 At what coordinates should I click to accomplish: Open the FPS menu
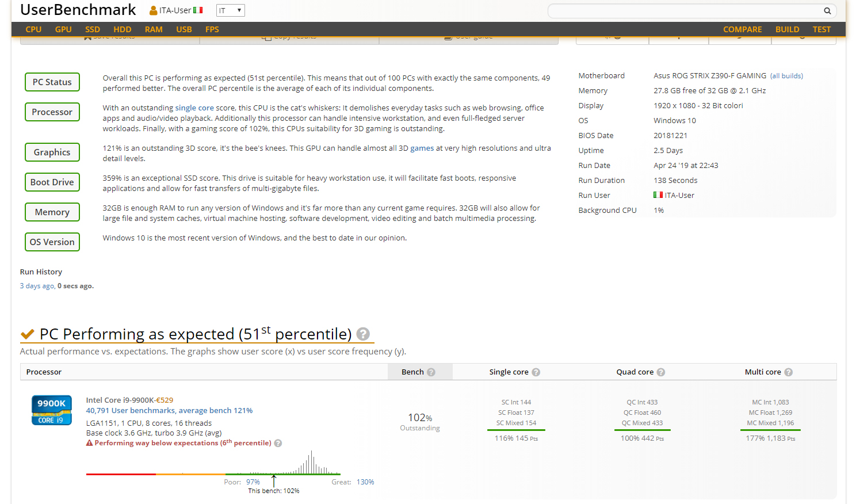(x=212, y=29)
